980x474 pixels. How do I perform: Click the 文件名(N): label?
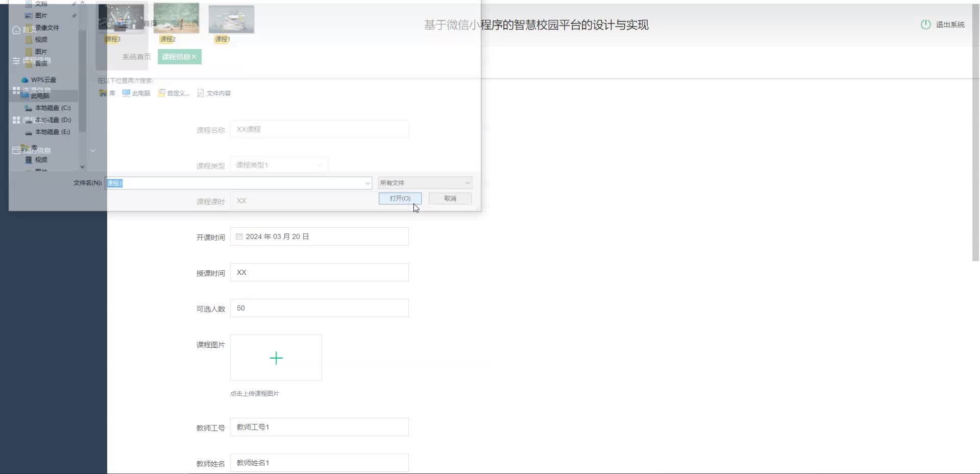click(88, 183)
